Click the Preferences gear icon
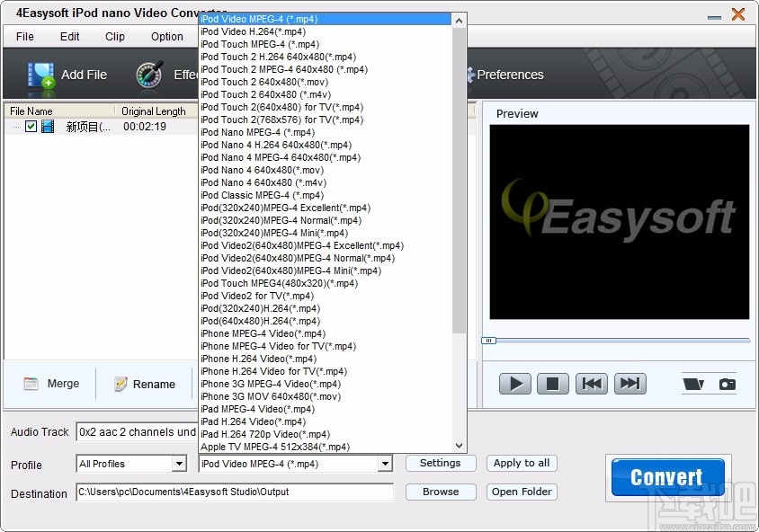 (x=471, y=75)
